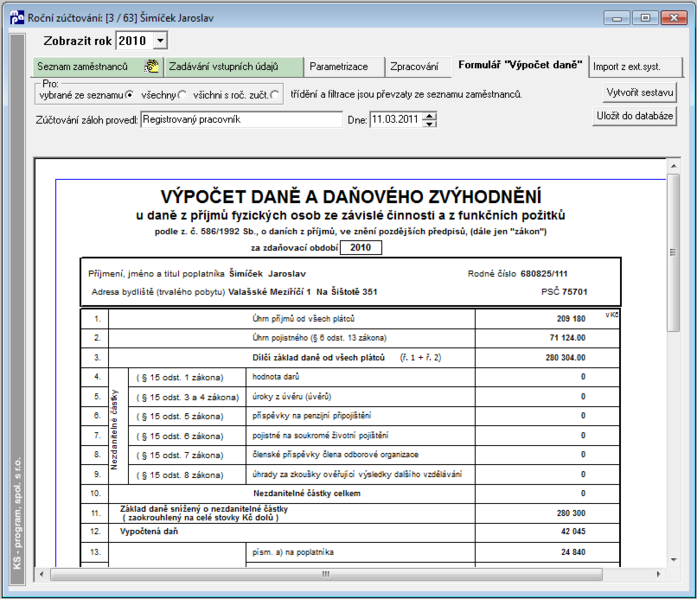Click the value 209 180 in row 1

(x=571, y=319)
